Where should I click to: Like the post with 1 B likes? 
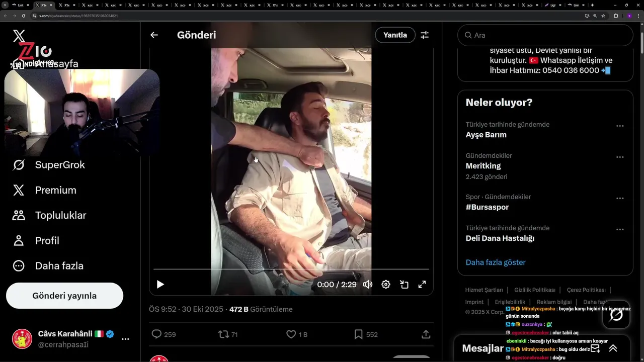click(296, 334)
